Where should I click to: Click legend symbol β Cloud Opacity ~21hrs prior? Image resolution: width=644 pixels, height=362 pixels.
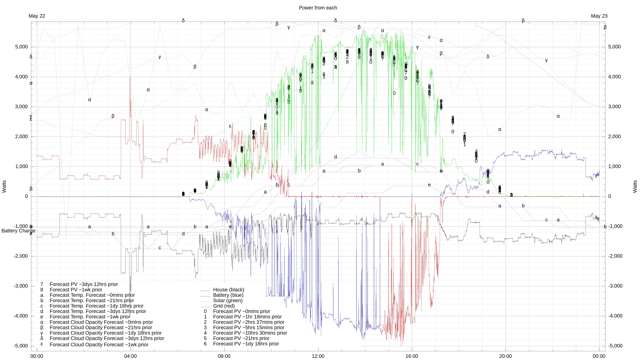tap(42, 328)
